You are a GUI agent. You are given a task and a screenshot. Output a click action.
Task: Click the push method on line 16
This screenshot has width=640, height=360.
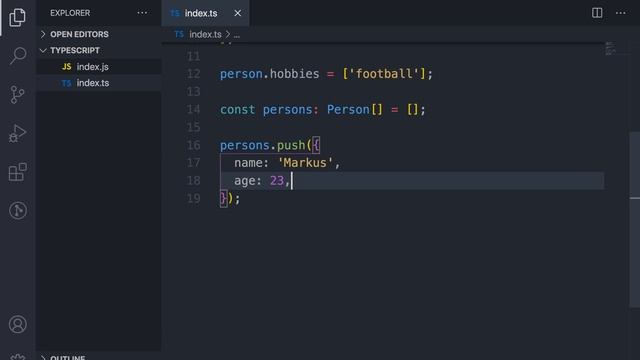click(291, 145)
